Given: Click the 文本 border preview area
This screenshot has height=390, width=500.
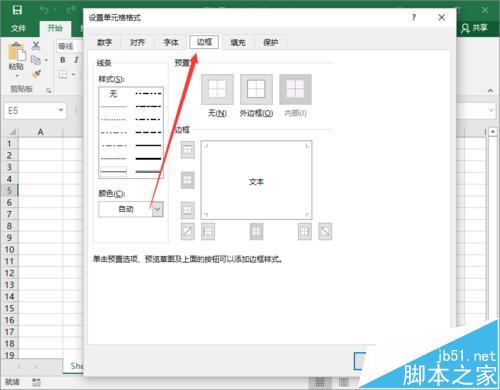Looking at the screenshot, I should [x=256, y=180].
